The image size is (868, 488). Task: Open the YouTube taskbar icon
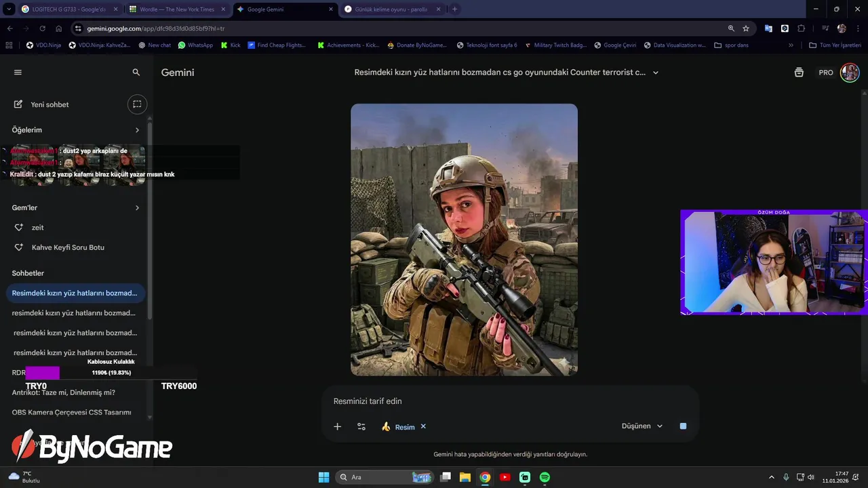(x=505, y=477)
